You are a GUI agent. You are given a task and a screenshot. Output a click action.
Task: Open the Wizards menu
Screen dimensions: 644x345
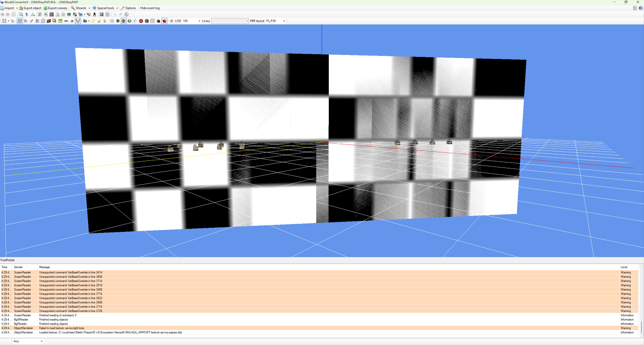pos(81,8)
